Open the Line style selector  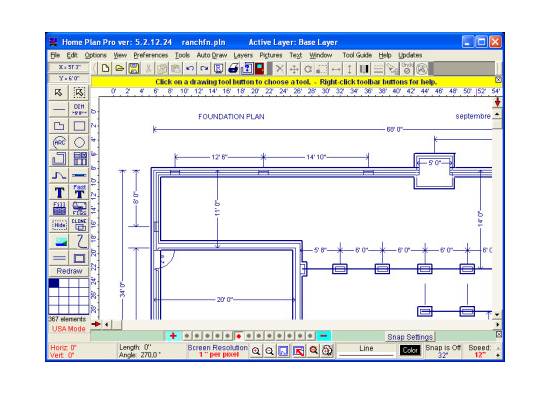[x=366, y=350]
